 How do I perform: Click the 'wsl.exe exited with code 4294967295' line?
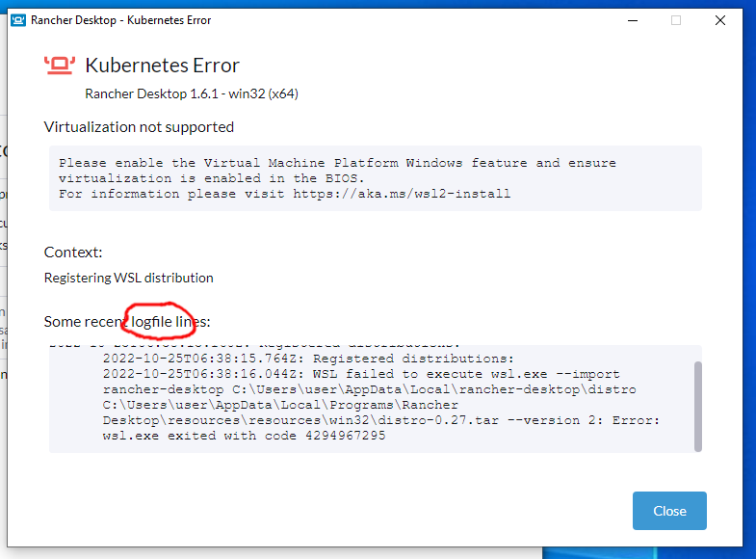[x=244, y=436]
